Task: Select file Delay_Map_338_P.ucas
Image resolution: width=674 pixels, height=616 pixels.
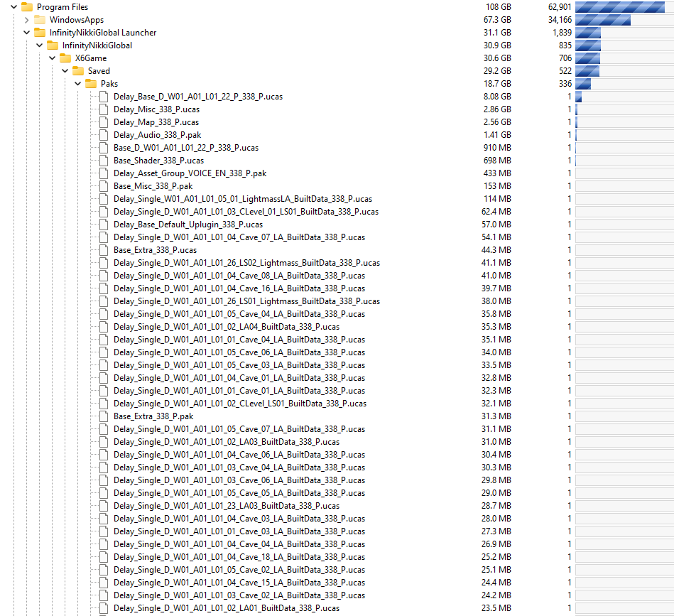Action: coord(156,122)
